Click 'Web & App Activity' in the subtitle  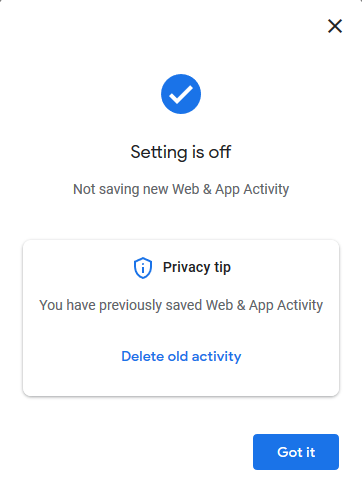(x=231, y=189)
